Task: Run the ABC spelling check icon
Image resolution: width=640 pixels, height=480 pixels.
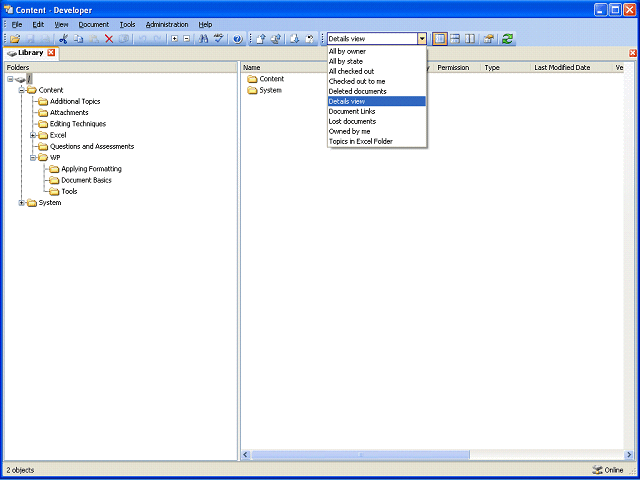Action: (220, 39)
